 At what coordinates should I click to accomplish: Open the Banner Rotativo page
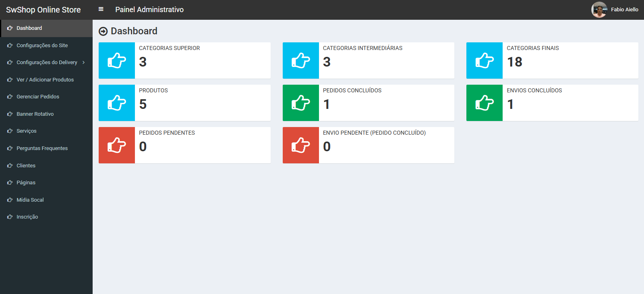click(35, 114)
